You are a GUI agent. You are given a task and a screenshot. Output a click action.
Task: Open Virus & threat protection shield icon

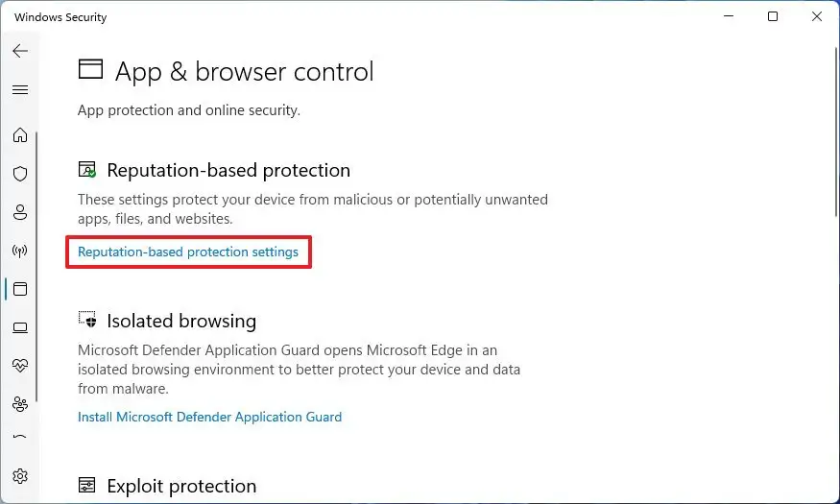pos(20,174)
